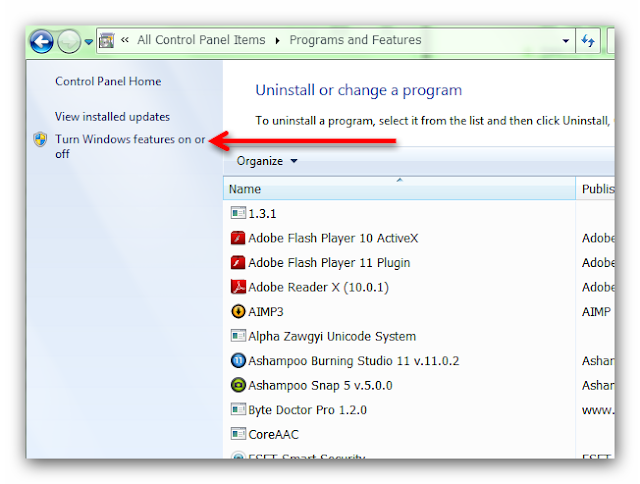Open Control Panel Home link
This screenshot has width=640, height=484.
pos(108,81)
